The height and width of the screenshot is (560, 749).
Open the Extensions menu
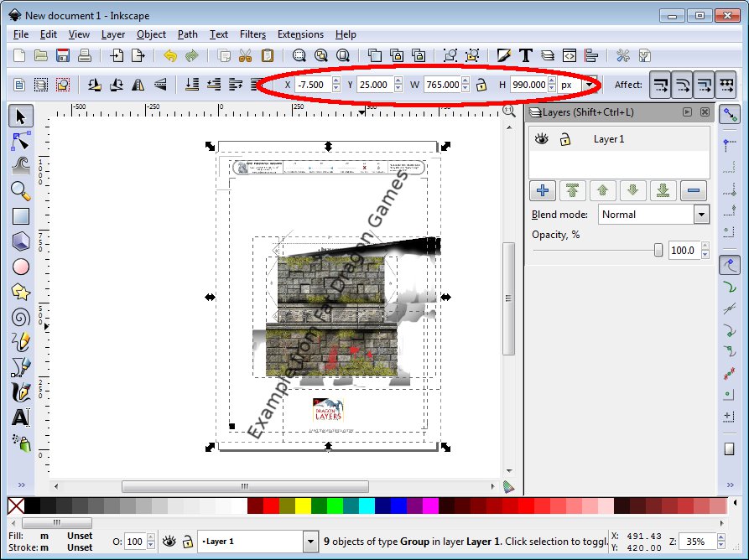click(300, 34)
